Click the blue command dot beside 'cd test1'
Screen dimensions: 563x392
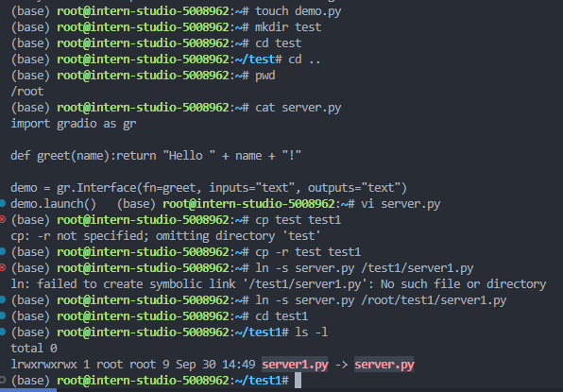pyautogui.click(x=2, y=315)
